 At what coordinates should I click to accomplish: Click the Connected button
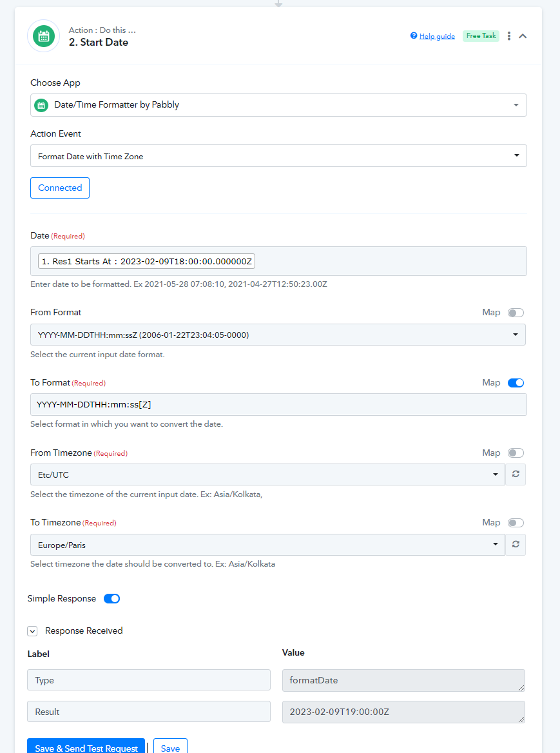60,188
